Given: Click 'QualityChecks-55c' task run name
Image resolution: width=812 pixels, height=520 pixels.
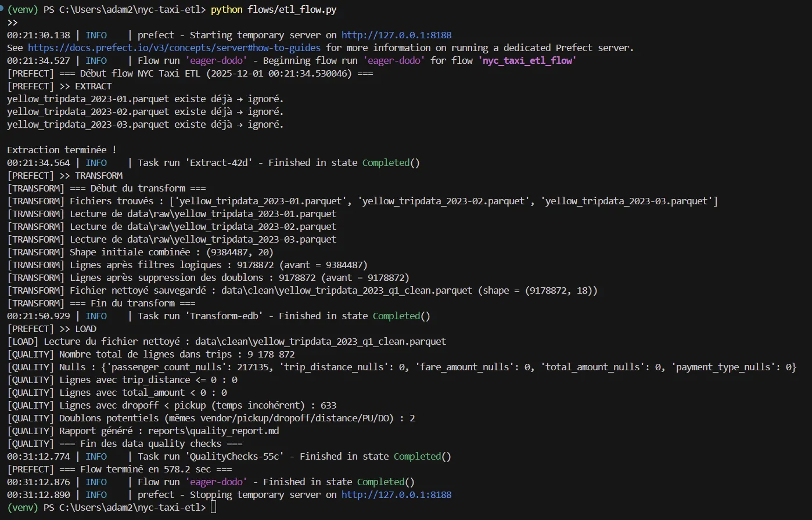Looking at the screenshot, I should click(235, 457).
